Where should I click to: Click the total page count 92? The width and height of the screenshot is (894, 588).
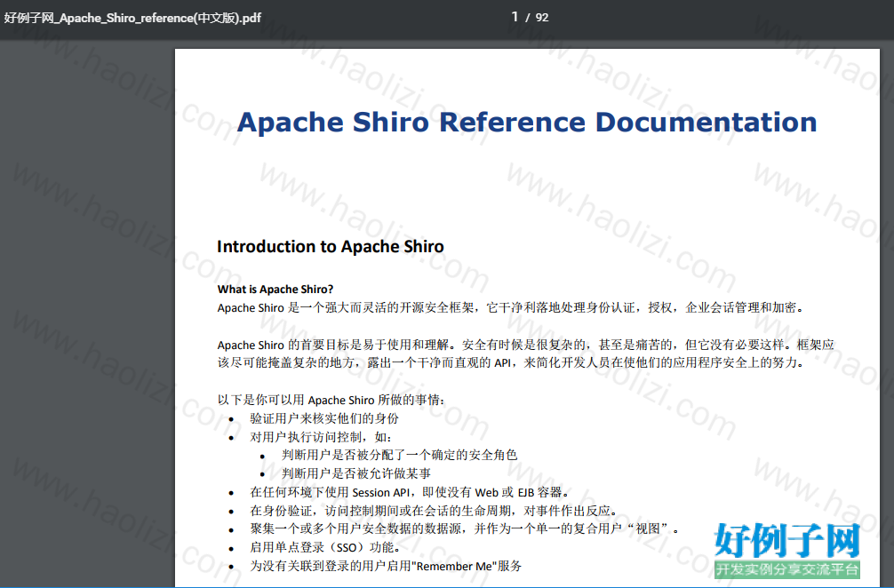coord(542,18)
